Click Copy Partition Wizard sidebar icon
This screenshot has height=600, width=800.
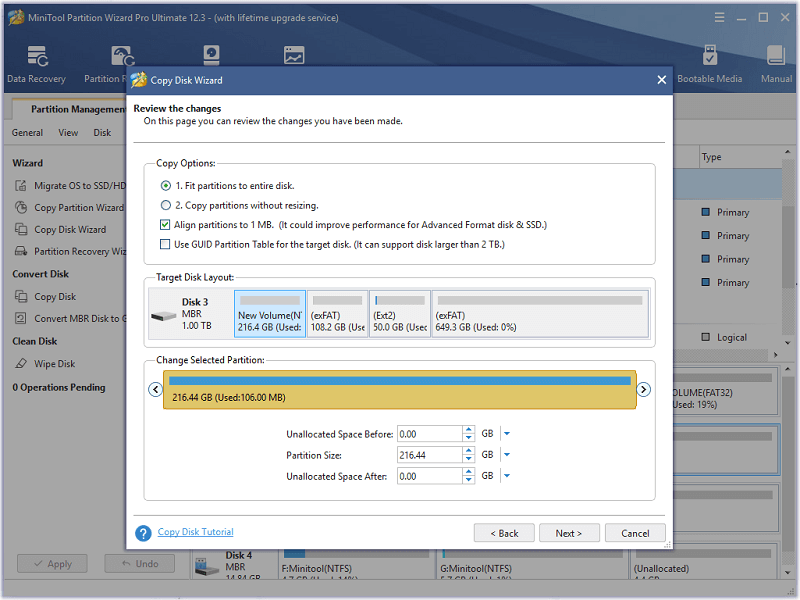point(20,207)
